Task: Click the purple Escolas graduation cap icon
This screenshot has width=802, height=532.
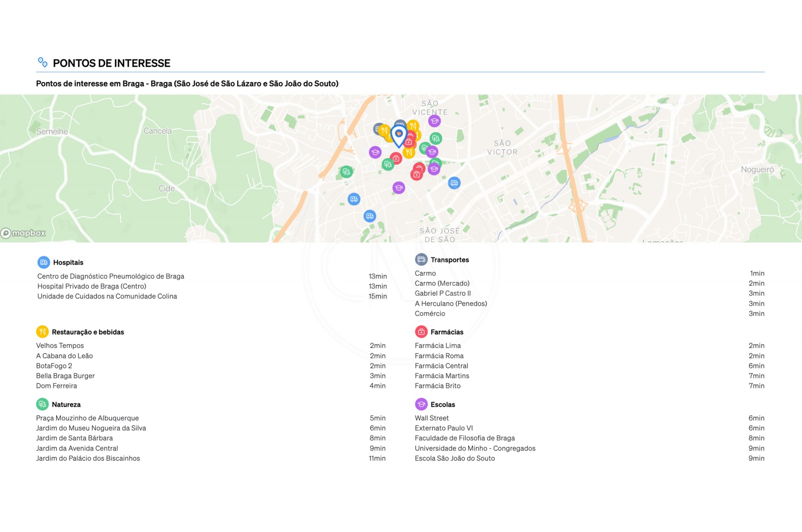Action: point(421,404)
